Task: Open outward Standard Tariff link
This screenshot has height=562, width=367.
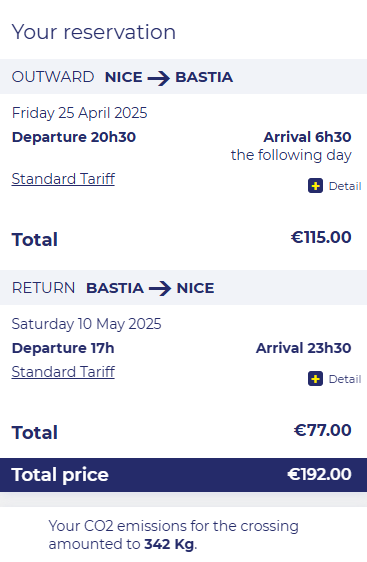Action: pos(63,178)
